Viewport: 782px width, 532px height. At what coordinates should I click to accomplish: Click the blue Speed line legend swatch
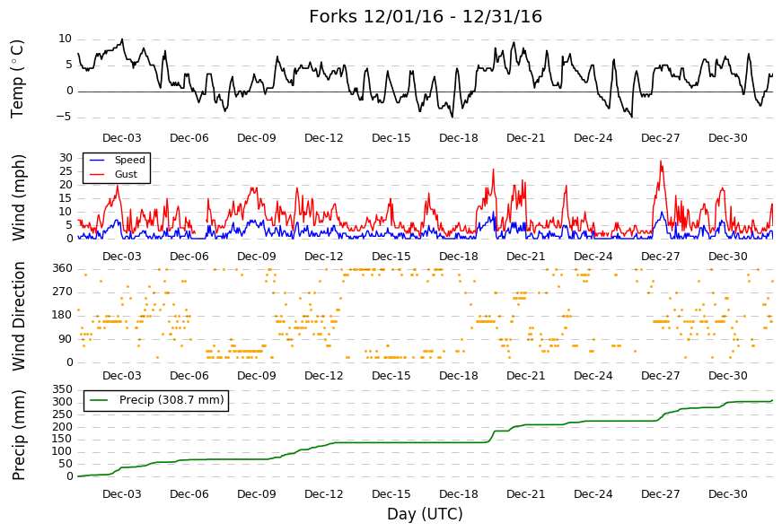(97, 160)
